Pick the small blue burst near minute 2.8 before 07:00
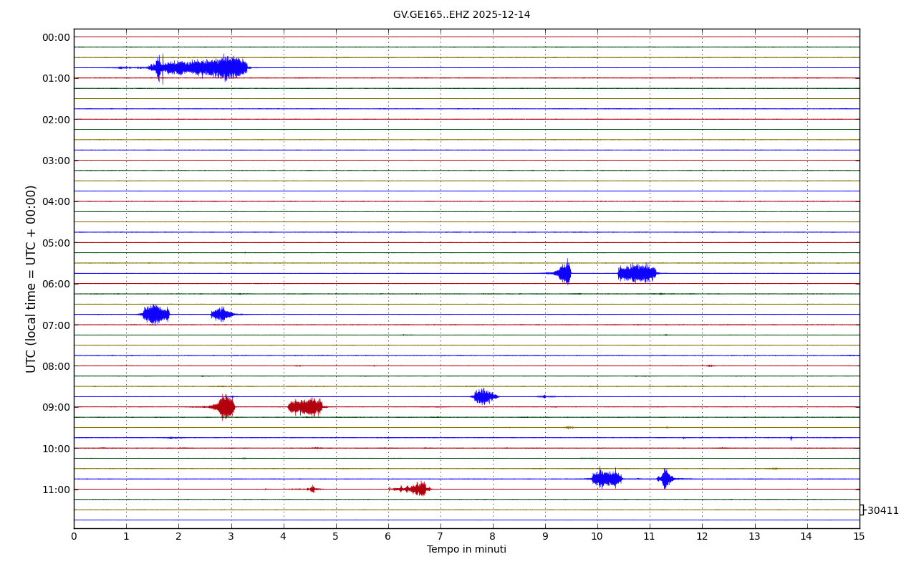The height and width of the screenshot is (587, 924). [222, 314]
